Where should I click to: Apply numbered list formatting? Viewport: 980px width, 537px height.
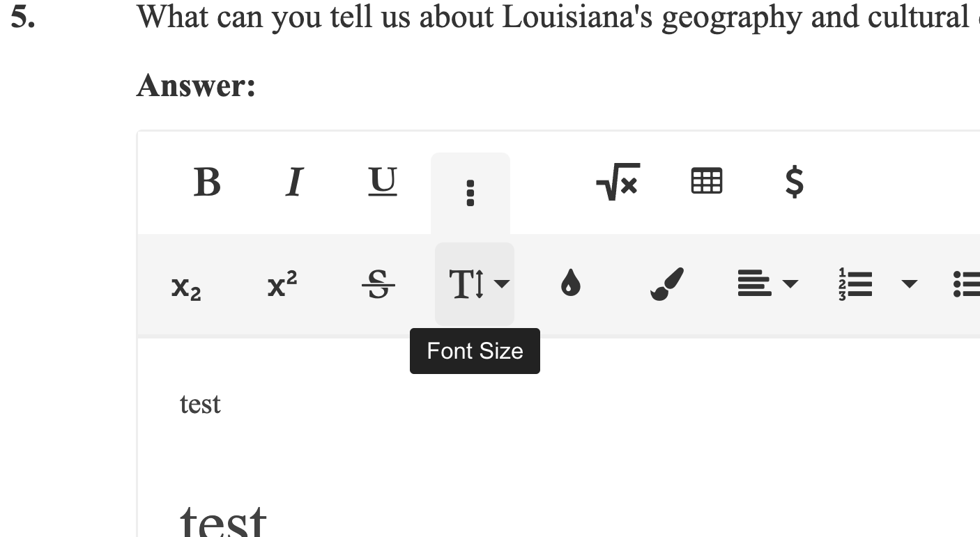(x=855, y=285)
